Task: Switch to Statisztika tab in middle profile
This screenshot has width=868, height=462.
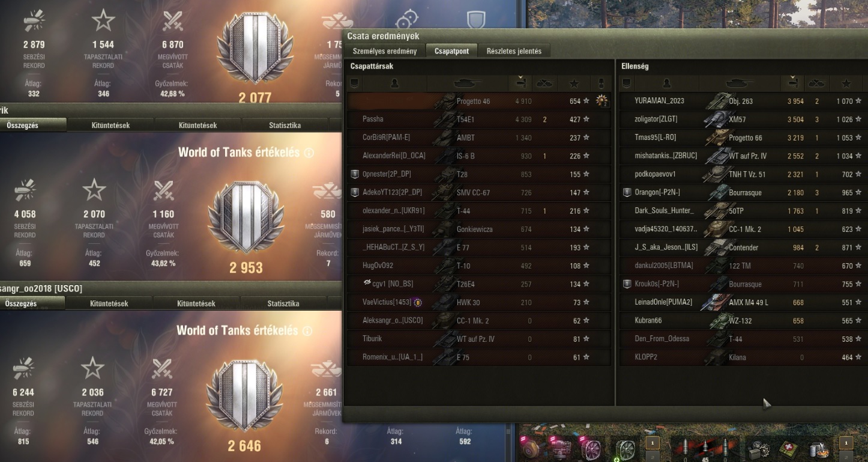Action: pos(284,126)
